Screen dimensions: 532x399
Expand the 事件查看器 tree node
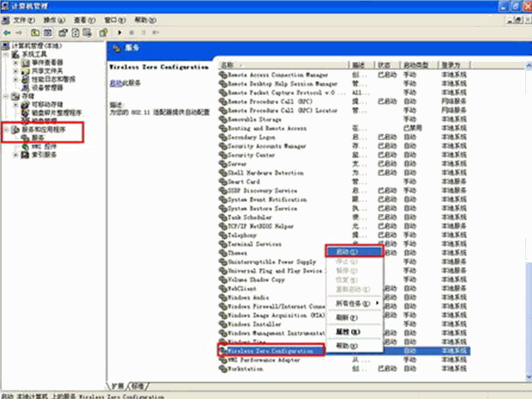coord(16,62)
